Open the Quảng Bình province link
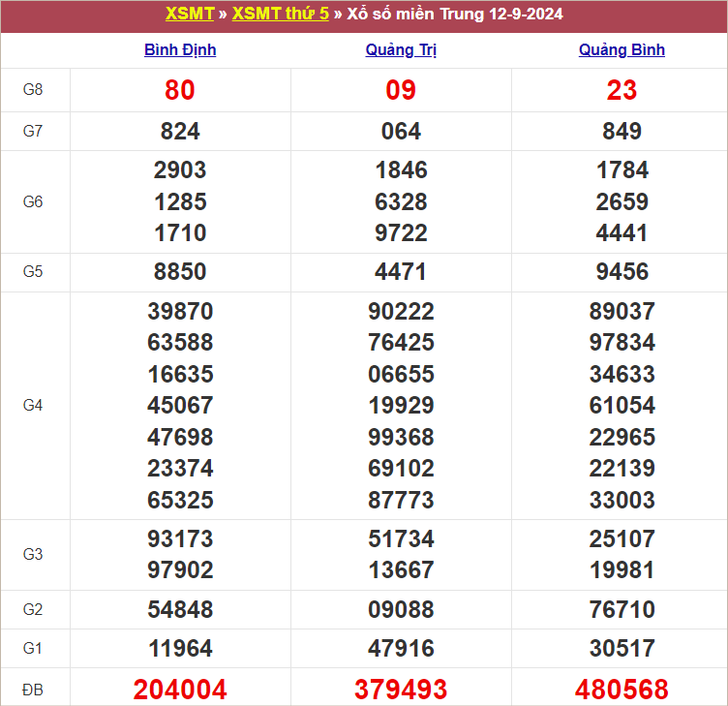The image size is (728, 706). 622,50
